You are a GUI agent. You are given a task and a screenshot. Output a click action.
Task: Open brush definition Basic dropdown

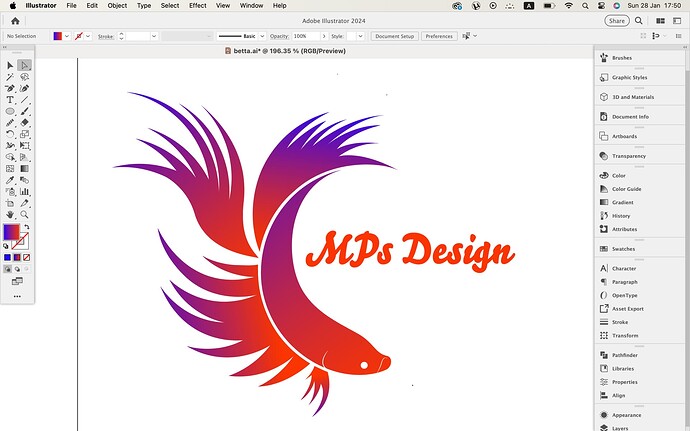click(x=262, y=36)
